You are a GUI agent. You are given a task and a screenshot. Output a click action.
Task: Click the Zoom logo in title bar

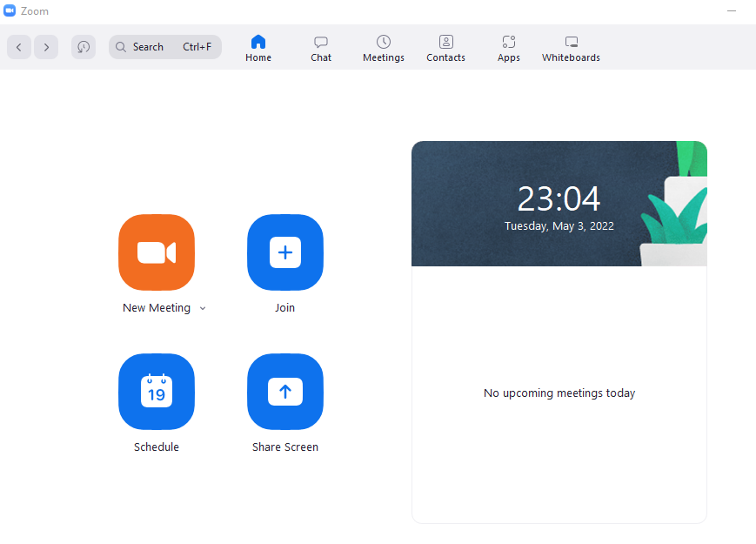[10, 10]
